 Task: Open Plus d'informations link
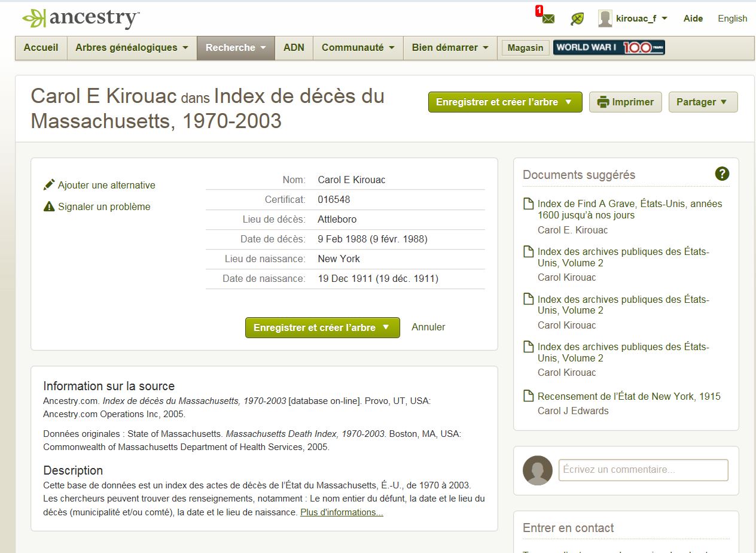pos(342,512)
